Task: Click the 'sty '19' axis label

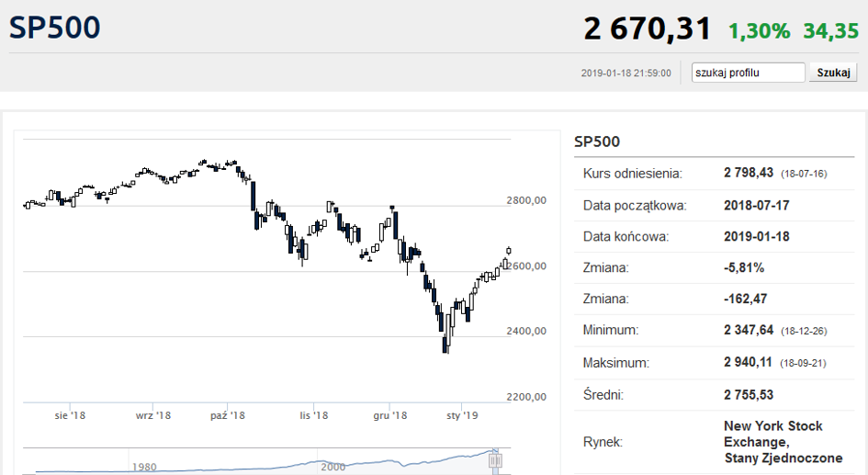Action: click(462, 415)
